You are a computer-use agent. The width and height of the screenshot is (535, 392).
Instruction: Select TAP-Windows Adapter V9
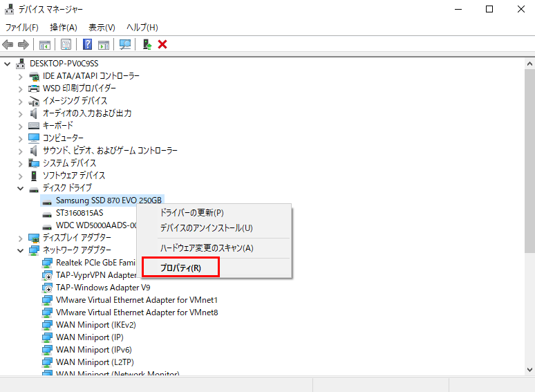tap(103, 288)
